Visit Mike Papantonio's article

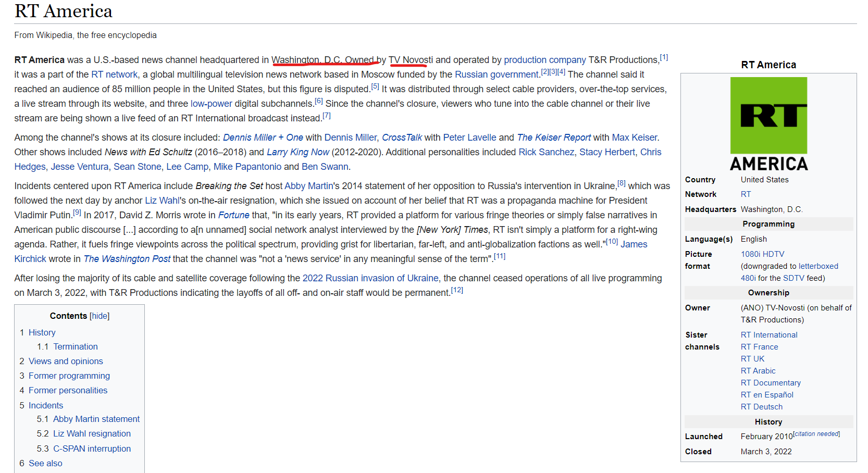tap(247, 167)
